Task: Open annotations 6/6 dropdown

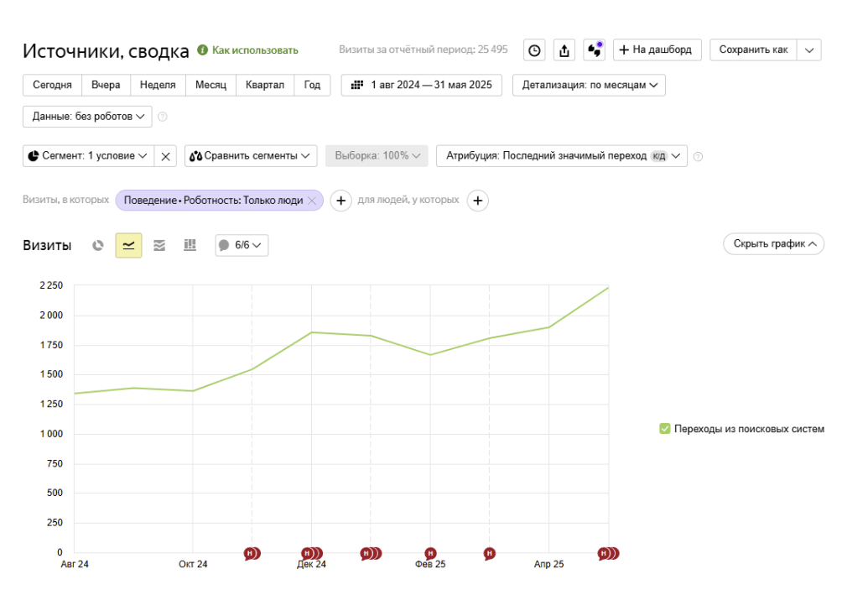Action: coord(242,245)
